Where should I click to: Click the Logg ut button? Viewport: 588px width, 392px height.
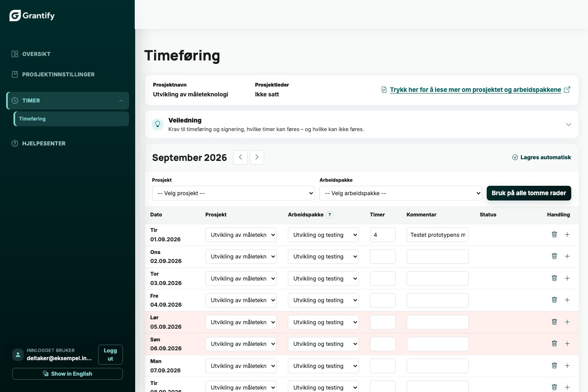click(x=110, y=354)
